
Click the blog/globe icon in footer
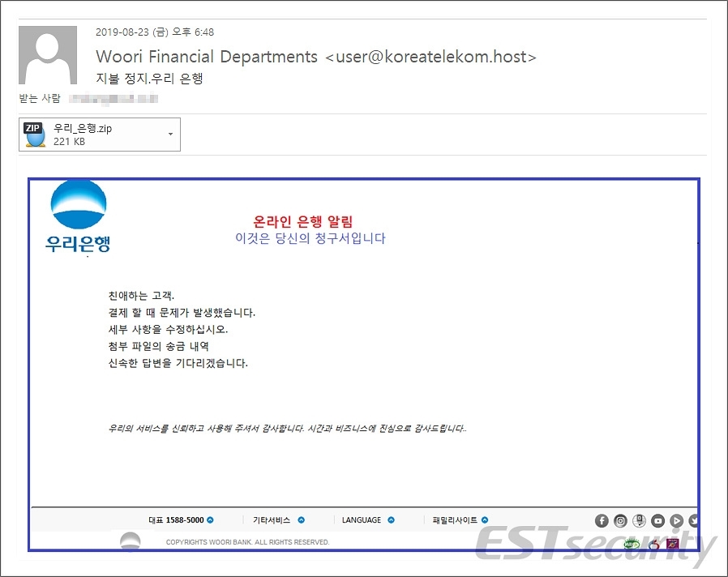point(640,521)
